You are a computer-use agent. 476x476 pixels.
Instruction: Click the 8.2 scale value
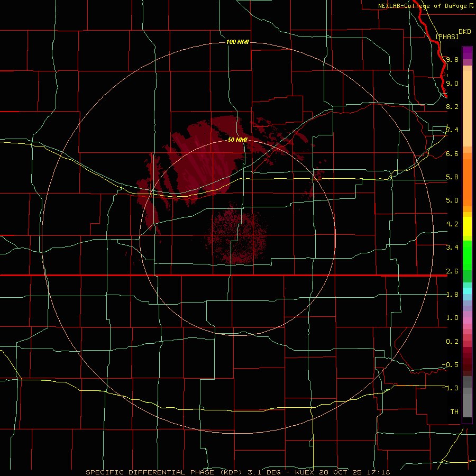[x=452, y=106]
